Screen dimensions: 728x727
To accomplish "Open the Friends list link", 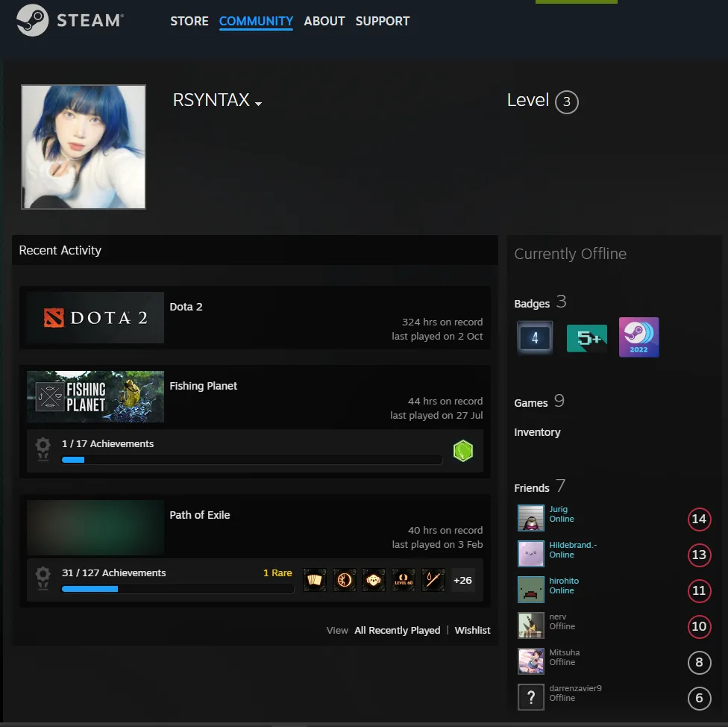I will coord(532,487).
